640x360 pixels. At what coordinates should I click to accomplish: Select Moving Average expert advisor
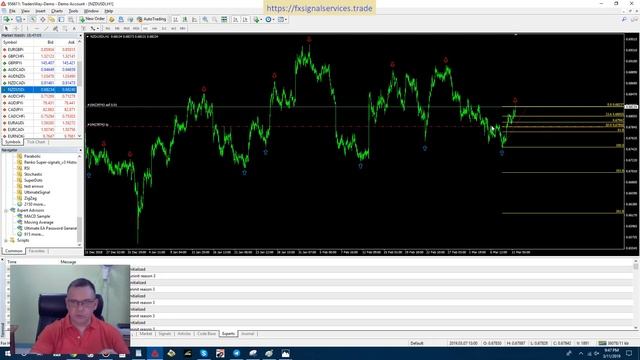38,222
